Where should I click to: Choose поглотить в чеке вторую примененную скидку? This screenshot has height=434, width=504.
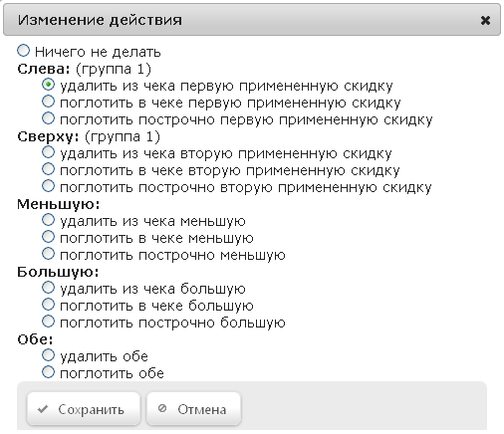click(x=48, y=169)
